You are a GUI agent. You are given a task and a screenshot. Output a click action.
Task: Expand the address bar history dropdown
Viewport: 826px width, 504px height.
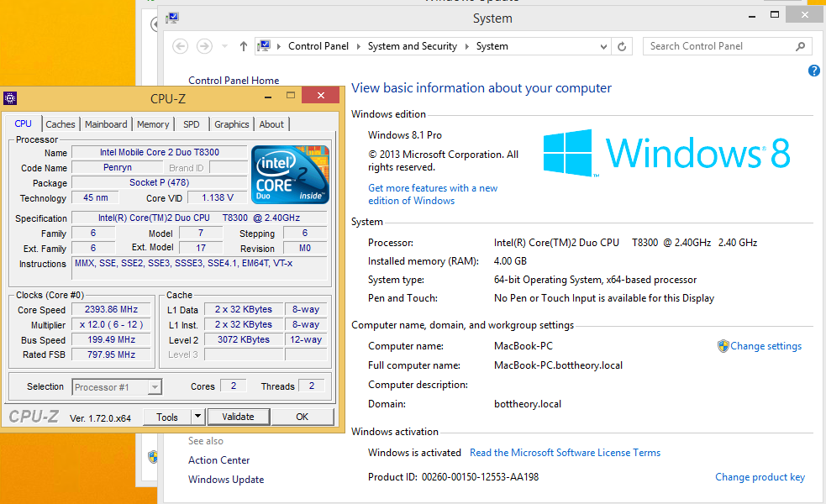click(603, 46)
